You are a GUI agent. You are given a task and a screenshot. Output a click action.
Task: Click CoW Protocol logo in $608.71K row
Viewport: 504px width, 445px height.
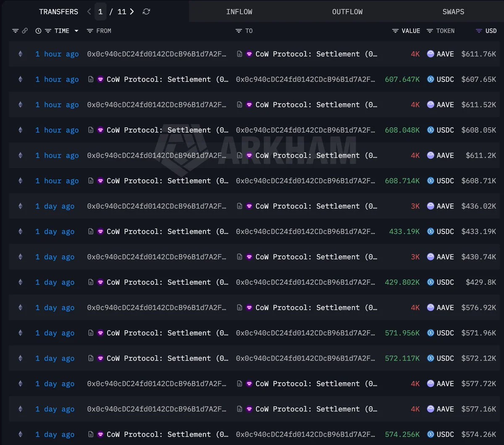pyautogui.click(x=100, y=181)
